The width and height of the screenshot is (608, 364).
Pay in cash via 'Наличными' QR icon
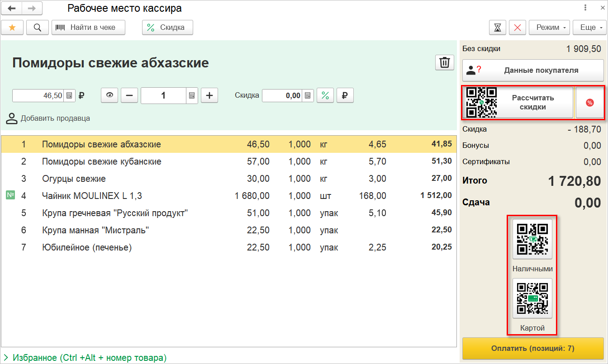pos(532,239)
